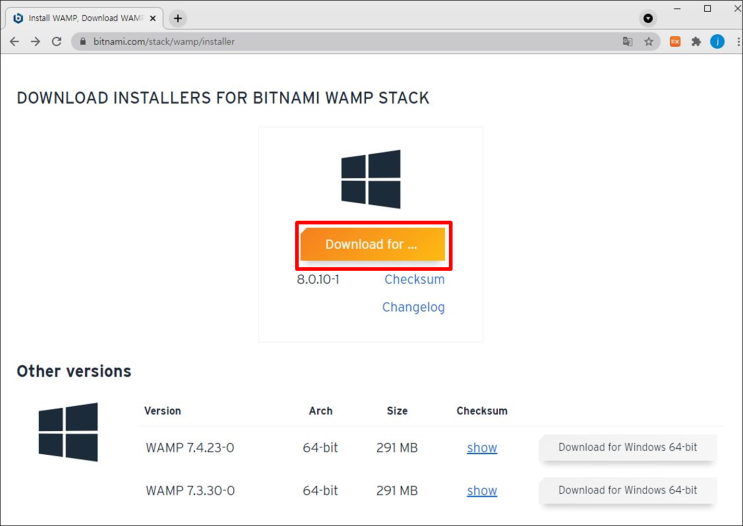Click 291 MB size for WAMP 7.3.30-0

[397, 490]
